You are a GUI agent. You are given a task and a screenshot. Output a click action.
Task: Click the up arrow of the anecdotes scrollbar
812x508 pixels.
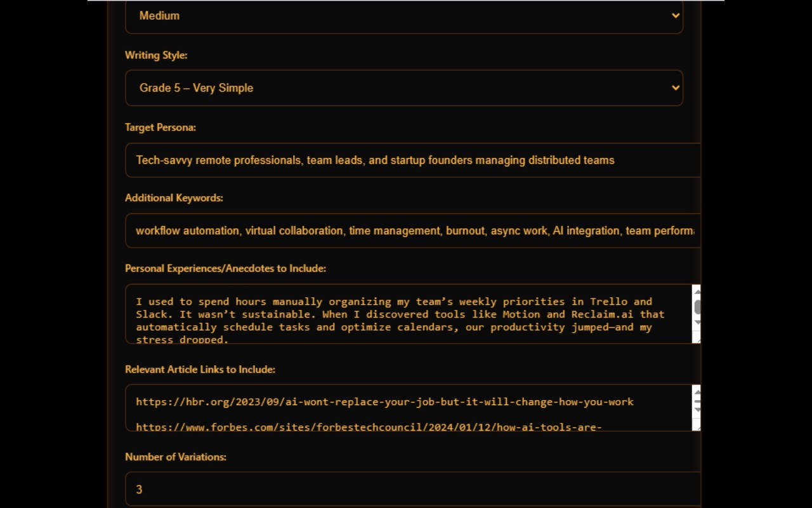pos(697,291)
